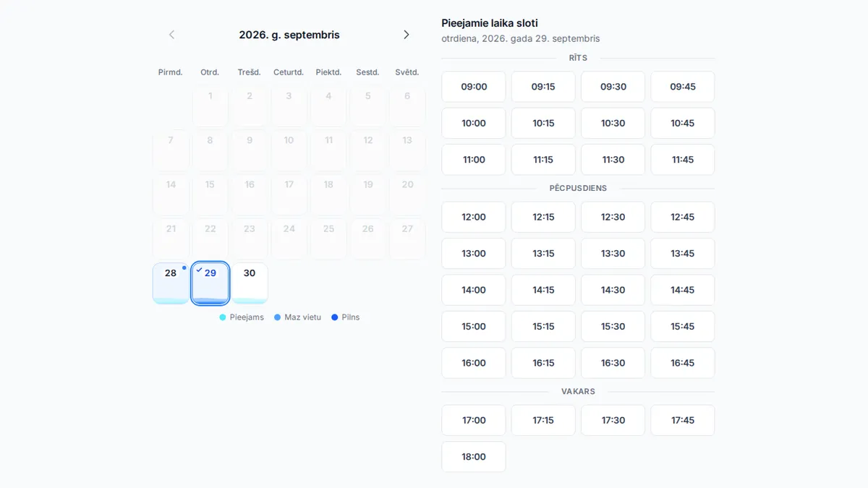Choose the 14:30 time slot

613,290
